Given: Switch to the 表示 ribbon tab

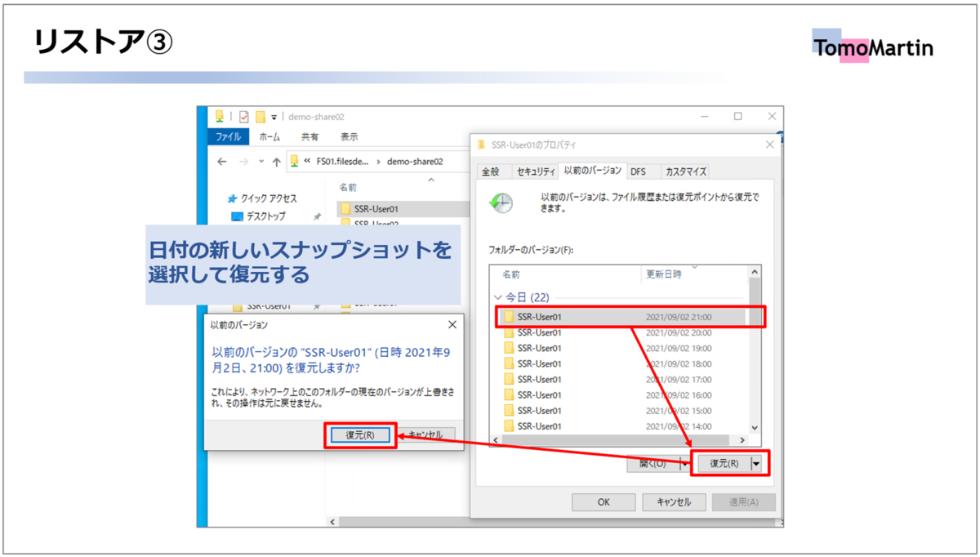Looking at the screenshot, I should tap(349, 137).
